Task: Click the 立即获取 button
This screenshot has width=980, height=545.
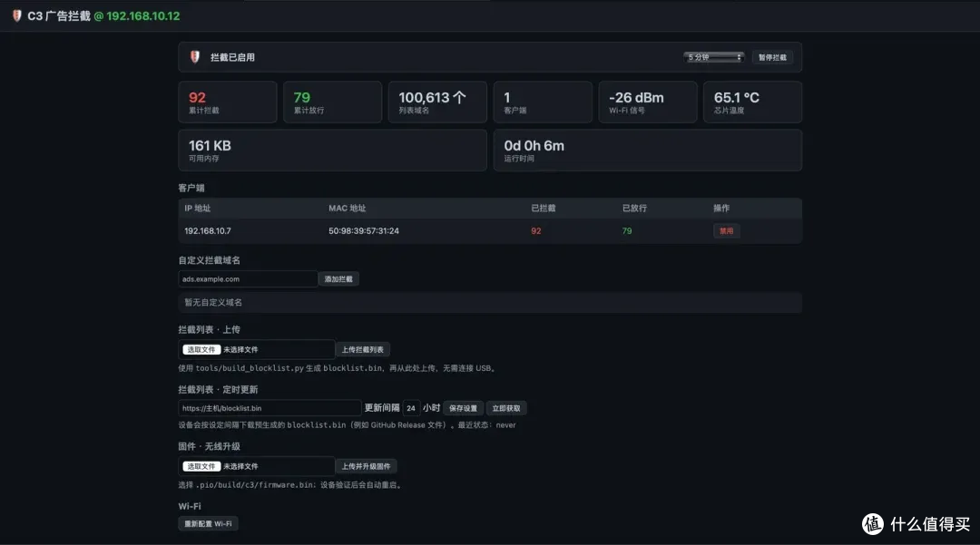Action: 506,408
